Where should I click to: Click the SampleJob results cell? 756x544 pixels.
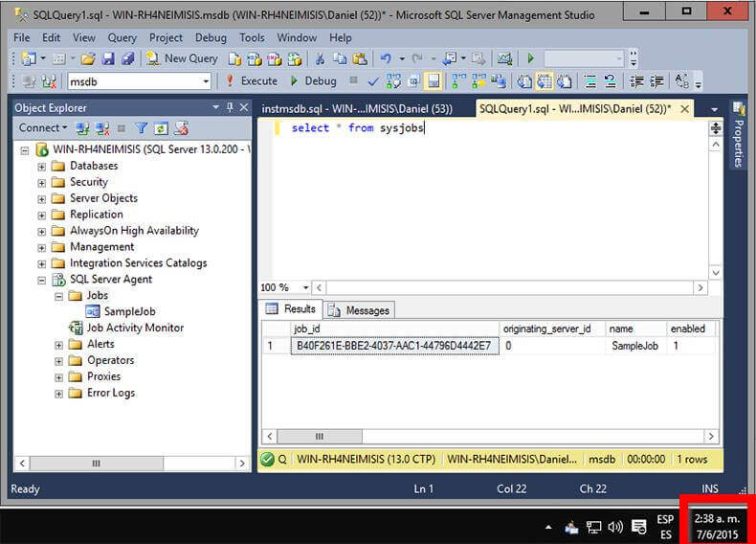(635, 346)
